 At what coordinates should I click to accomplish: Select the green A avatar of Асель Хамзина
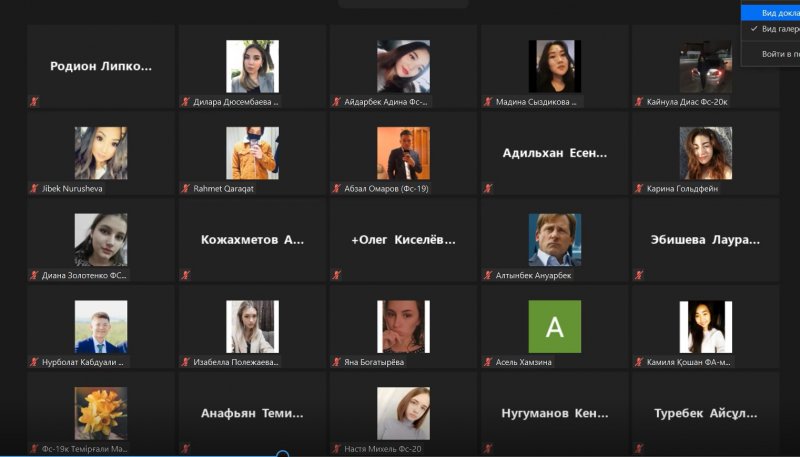coord(555,326)
